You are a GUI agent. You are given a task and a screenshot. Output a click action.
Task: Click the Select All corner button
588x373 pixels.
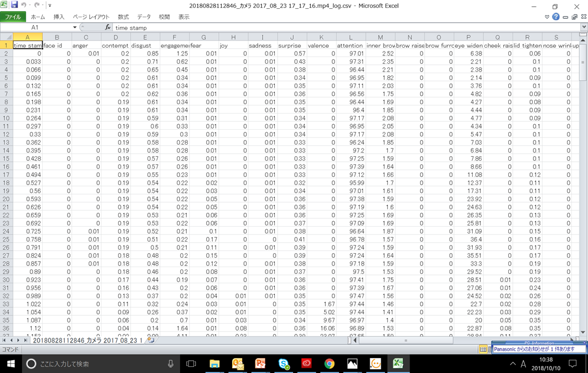[x=7, y=37]
